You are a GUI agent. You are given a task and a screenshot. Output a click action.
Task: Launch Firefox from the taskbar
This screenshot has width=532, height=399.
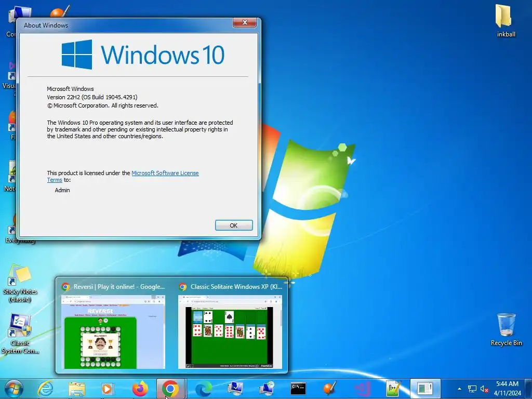coord(140,389)
